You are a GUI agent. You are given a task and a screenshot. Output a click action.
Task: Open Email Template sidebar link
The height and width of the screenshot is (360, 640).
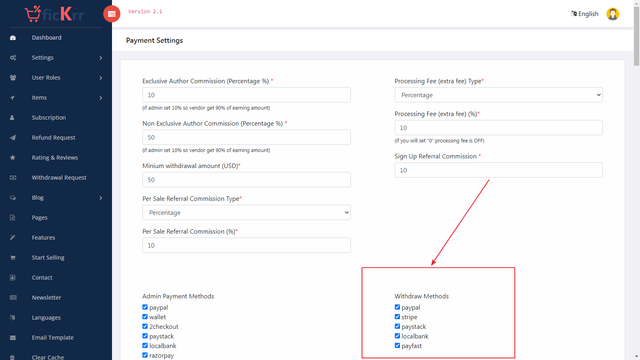click(x=53, y=338)
